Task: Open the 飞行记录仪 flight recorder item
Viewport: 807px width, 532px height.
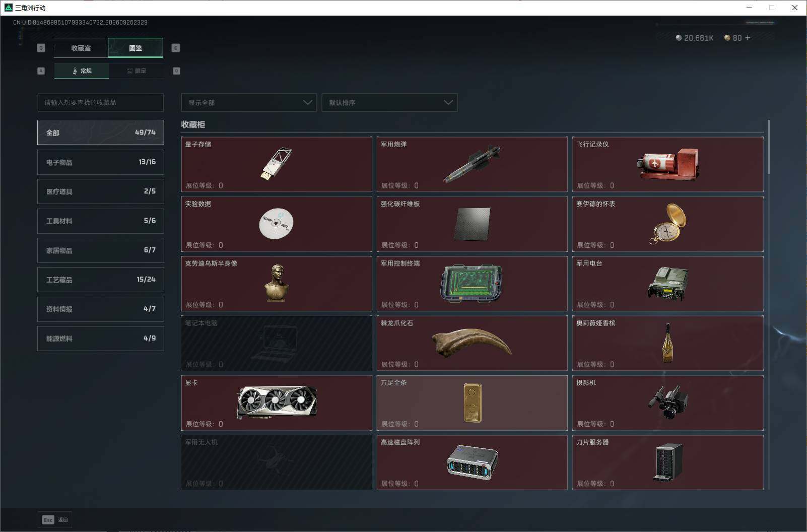Action: (667, 164)
